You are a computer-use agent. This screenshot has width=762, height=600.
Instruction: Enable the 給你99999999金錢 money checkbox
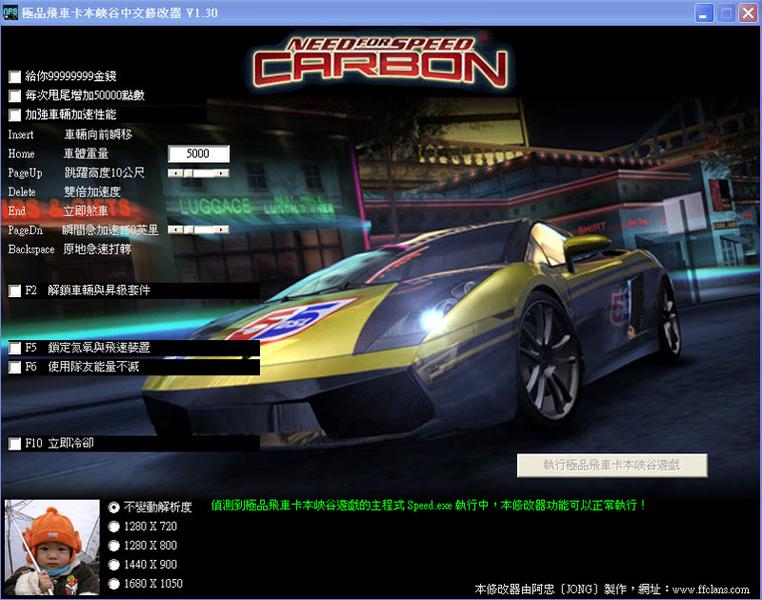click(15, 76)
